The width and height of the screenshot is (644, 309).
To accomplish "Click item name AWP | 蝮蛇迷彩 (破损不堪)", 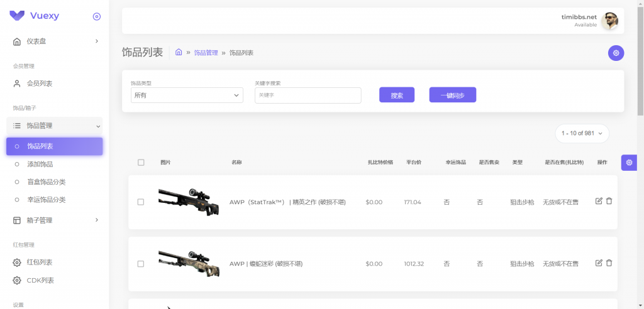I will click(x=266, y=264).
